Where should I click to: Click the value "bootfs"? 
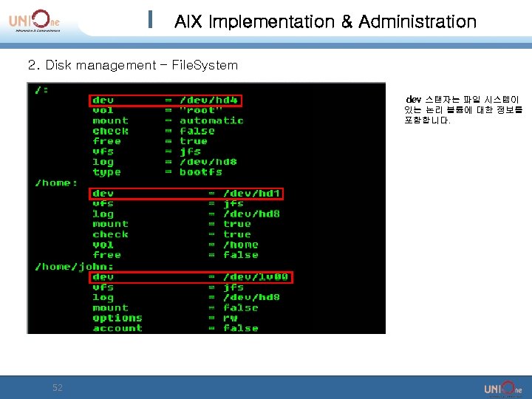[x=201, y=172]
